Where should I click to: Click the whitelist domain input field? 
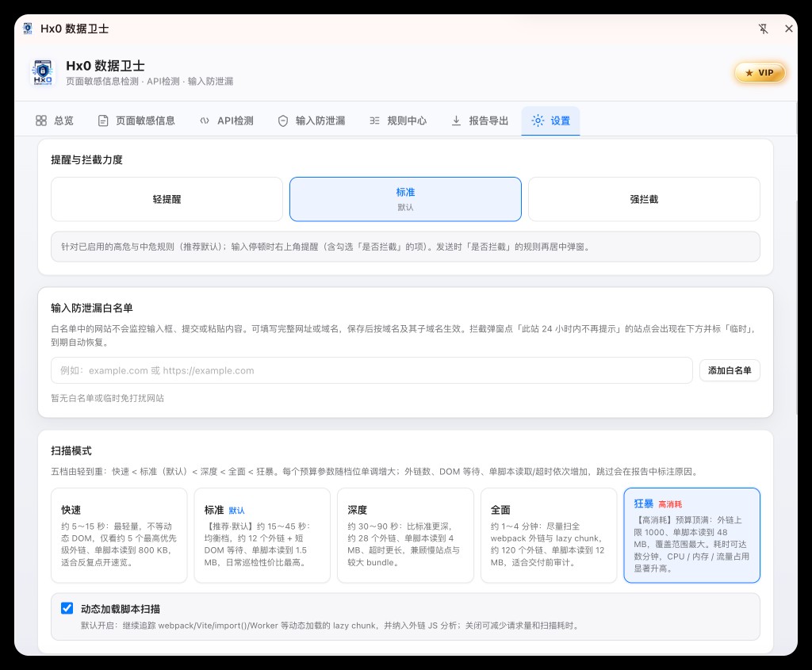(x=372, y=371)
